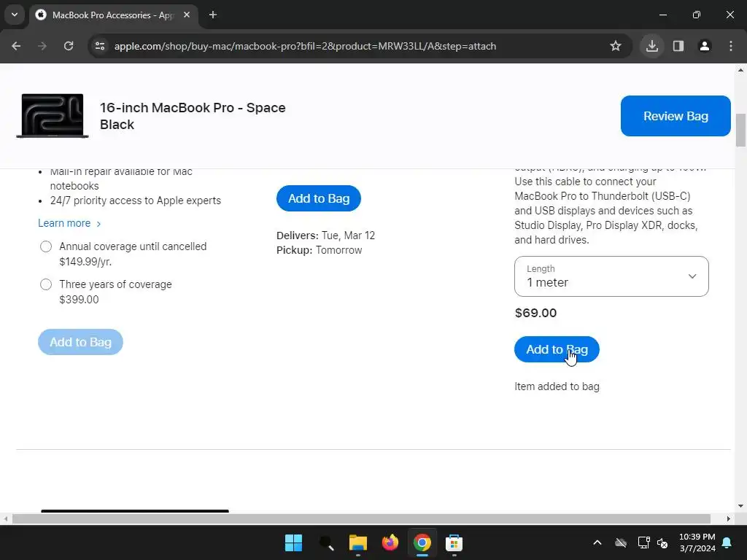Viewport: 747px width, 560px height.
Task: Open Firefox from taskbar
Action: pos(390,542)
